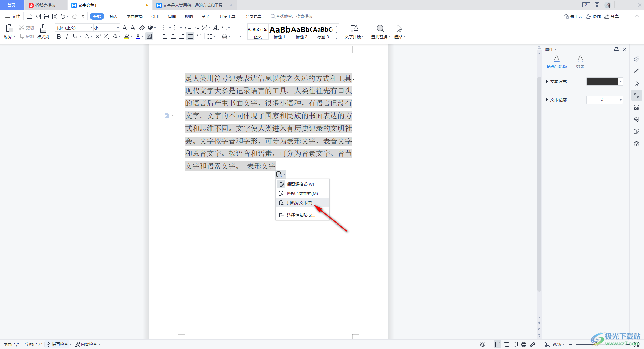This screenshot has height=349, width=644.
Task: Click the font color A button
Action: 138,36
